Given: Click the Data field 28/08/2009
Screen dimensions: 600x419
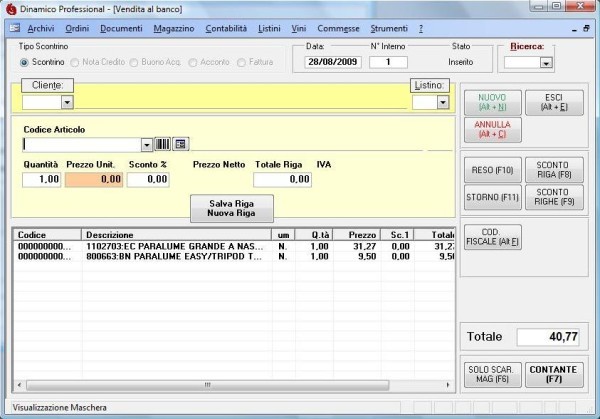Looking at the screenshot, I should (x=333, y=62).
